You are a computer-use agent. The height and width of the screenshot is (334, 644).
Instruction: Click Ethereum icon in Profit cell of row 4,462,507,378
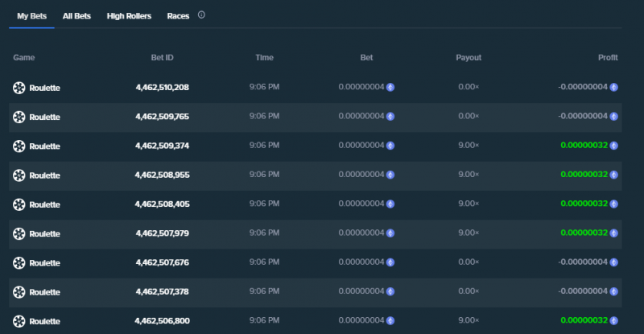pyautogui.click(x=613, y=291)
